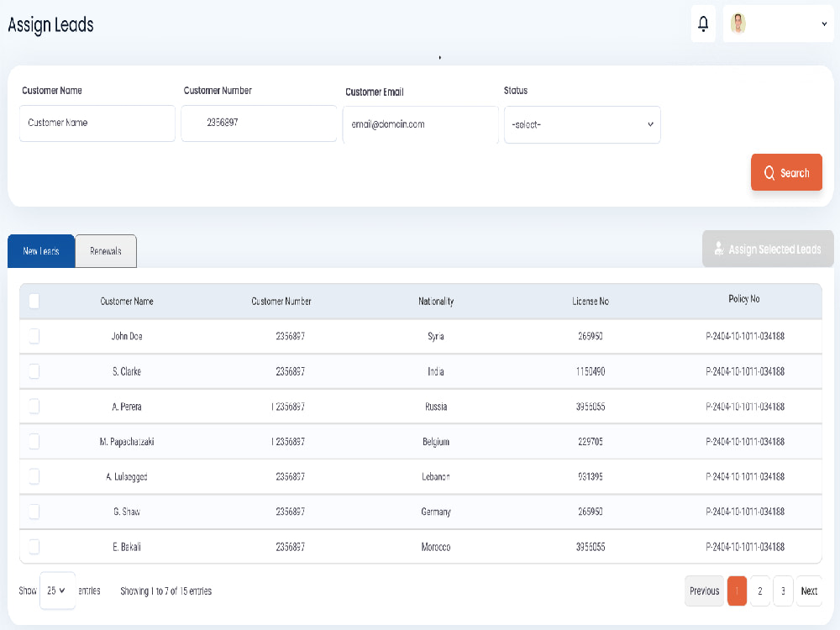Image resolution: width=840 pixels, height=630 pixels.
Task: Go to pagination page 3
Action: click(x=783, y=591)
